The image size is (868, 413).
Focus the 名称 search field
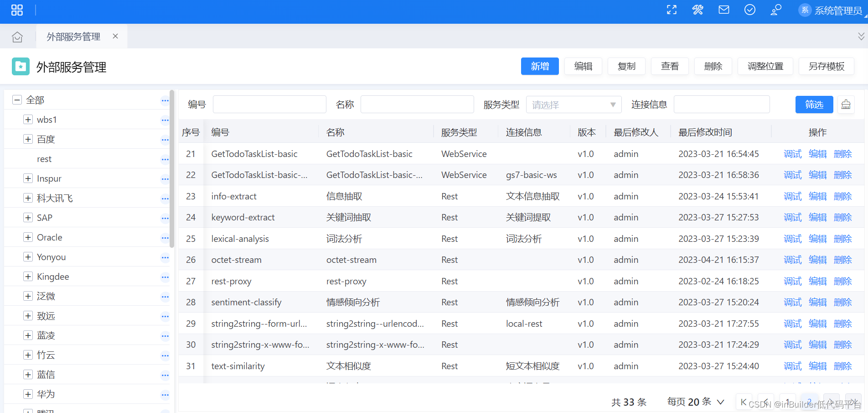click(x=417, y=105)
